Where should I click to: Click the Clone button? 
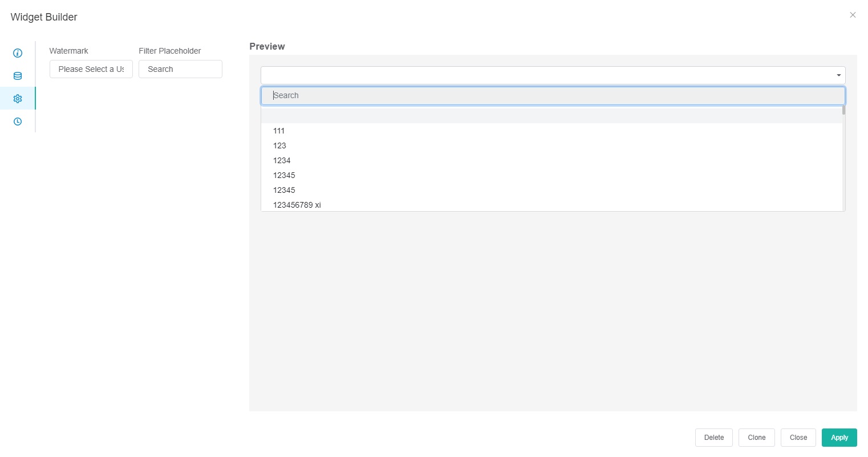click(x=756, y=438)
